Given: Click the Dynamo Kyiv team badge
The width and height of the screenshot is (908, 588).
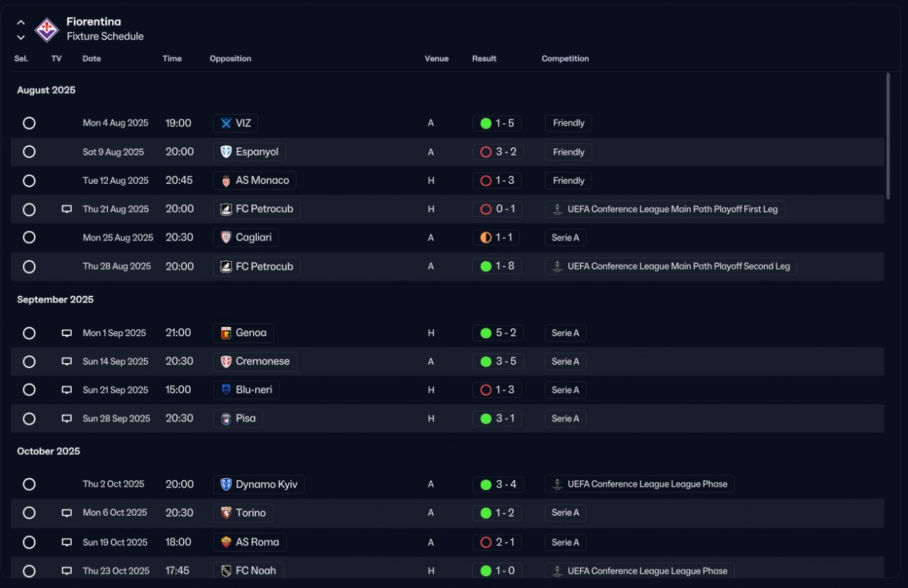Looking at the screenshot, I should [226, 484].
